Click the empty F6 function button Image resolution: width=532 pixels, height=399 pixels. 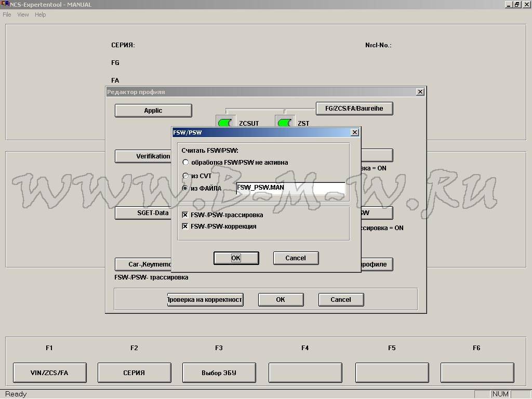(477, 373)
